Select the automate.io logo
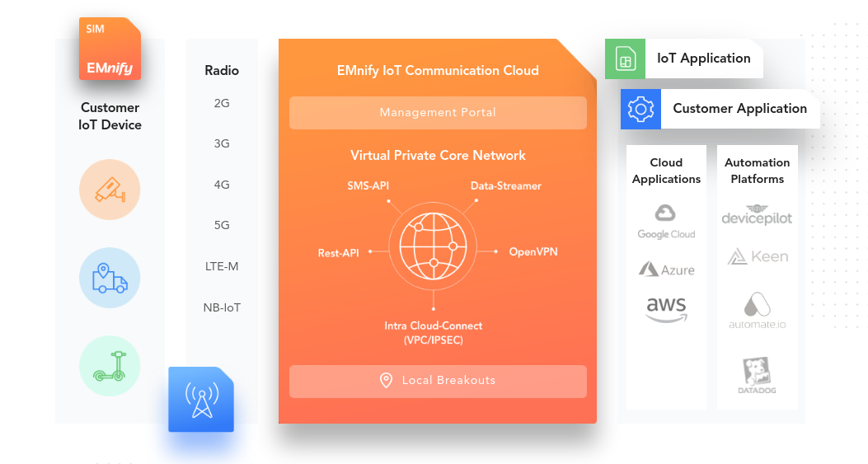The height and width of the screenshot is (464, 868). (x=757, y=311)
